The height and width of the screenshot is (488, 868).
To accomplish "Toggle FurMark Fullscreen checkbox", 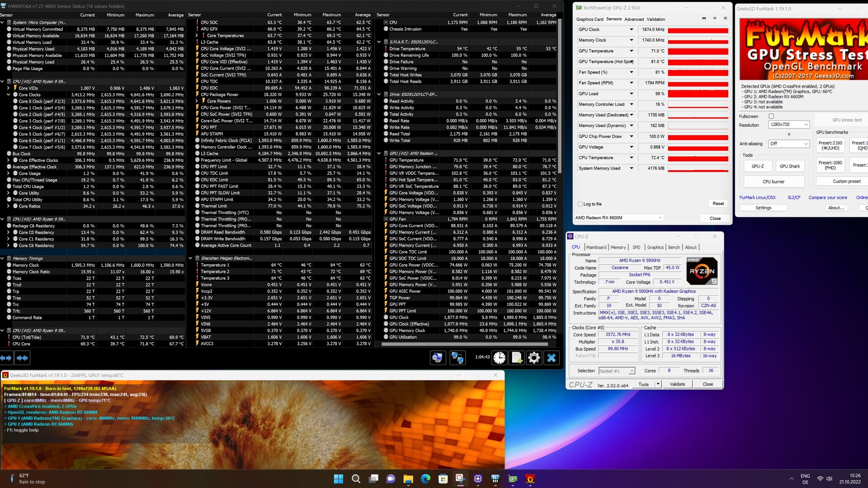I will (771, 116).
